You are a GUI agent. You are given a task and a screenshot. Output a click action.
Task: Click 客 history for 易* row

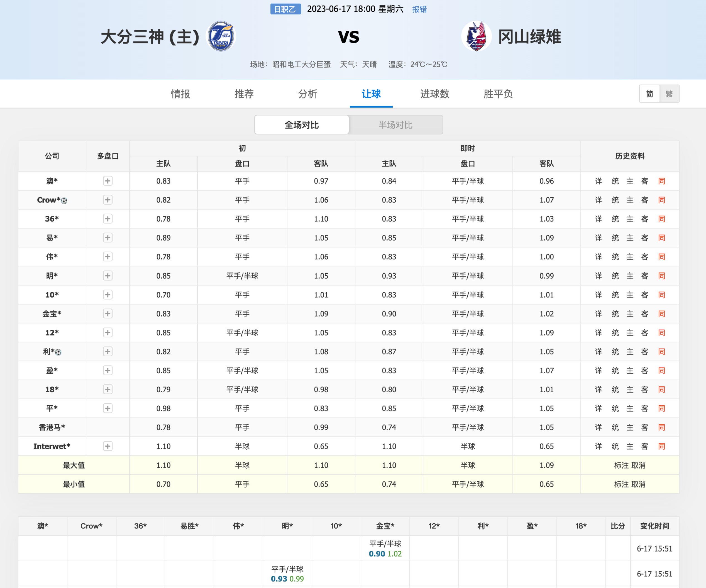645,238
